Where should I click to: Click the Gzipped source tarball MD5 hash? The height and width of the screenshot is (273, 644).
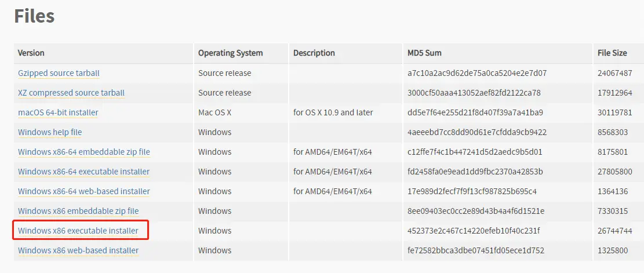pos(477,74)
